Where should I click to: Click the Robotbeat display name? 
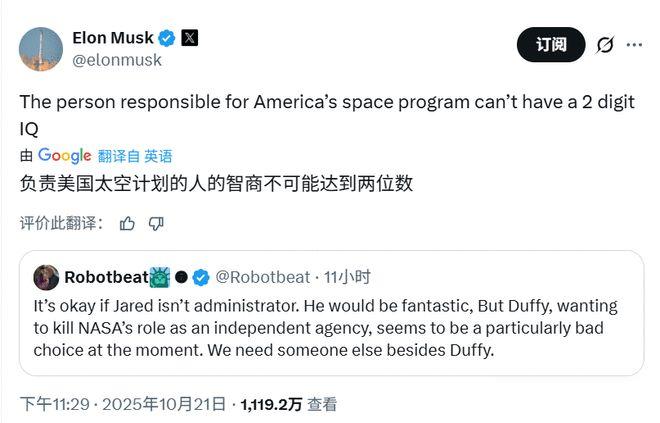105,277
